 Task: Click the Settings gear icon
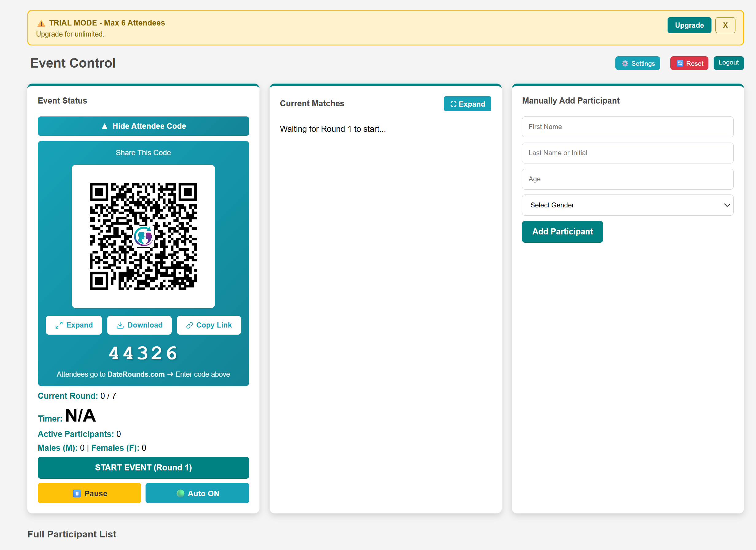(x=625, y=63)
